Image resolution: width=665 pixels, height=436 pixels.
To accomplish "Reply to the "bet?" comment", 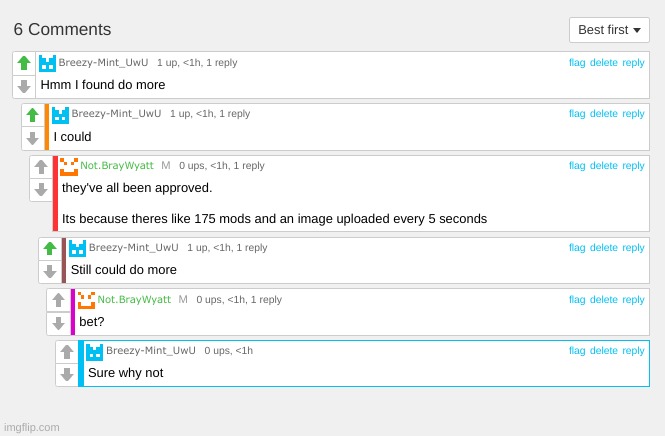I will click(633, 299).
